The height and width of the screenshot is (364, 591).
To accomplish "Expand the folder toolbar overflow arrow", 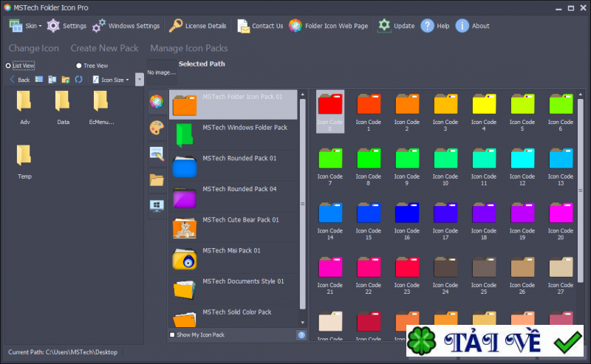I will coord(140,79).
